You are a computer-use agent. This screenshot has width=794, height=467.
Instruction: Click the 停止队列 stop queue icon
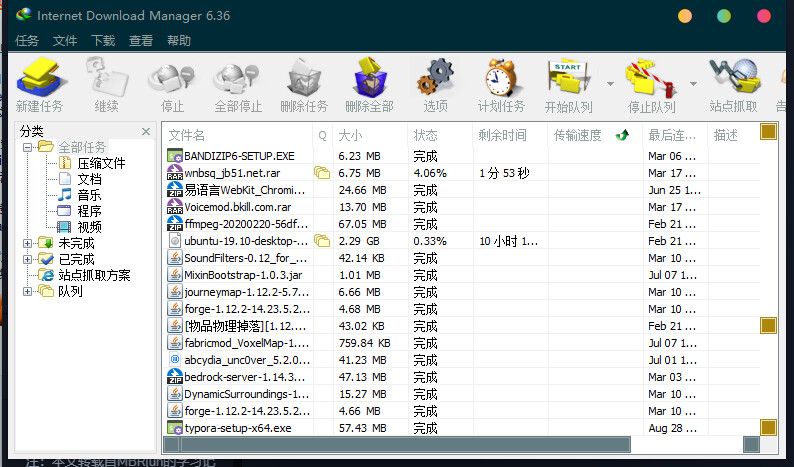point(651,77)
